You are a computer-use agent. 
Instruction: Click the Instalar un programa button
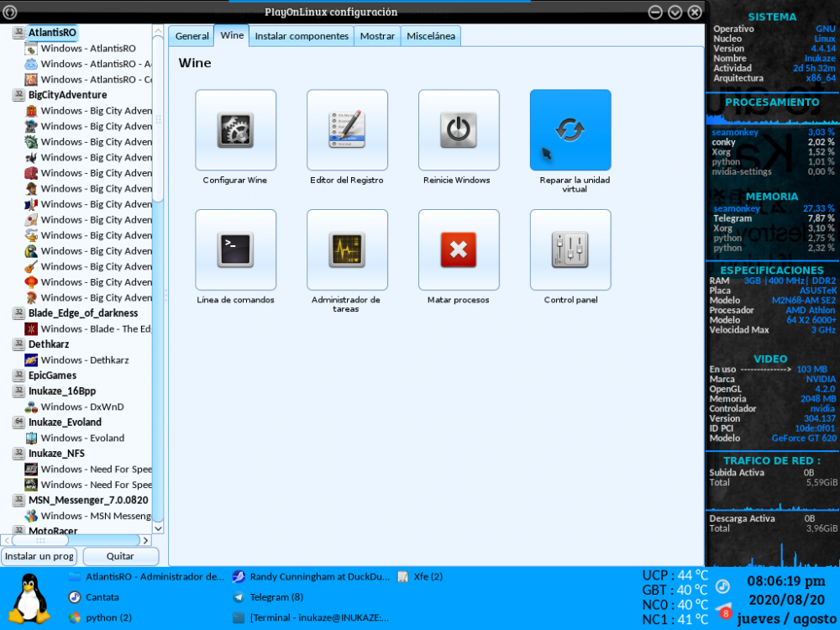point(39,556)
